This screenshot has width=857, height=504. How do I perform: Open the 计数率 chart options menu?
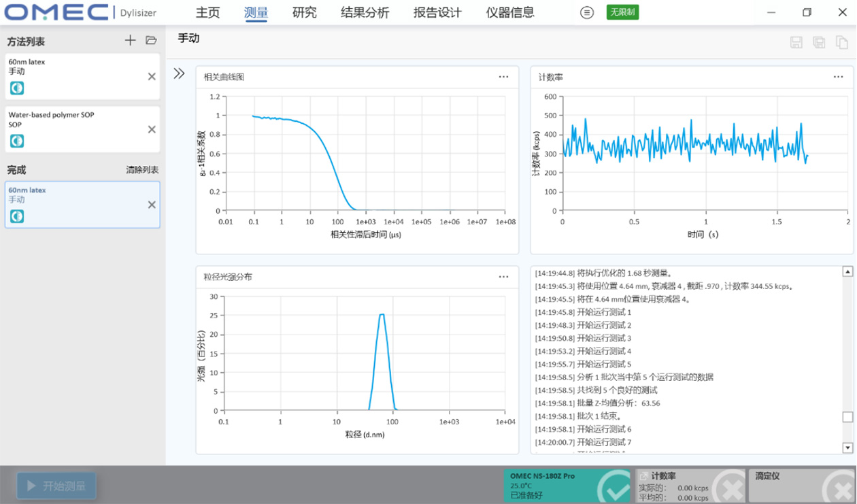(837, 77)
